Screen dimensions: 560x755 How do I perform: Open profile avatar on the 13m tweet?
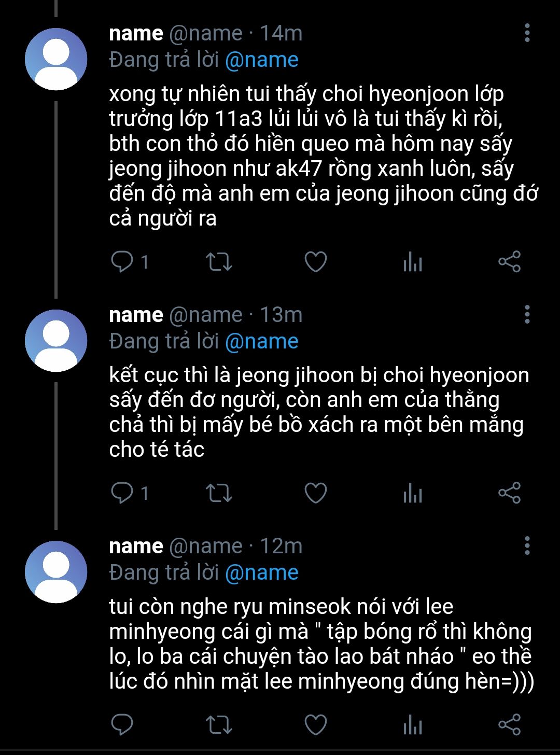[56, 341]
